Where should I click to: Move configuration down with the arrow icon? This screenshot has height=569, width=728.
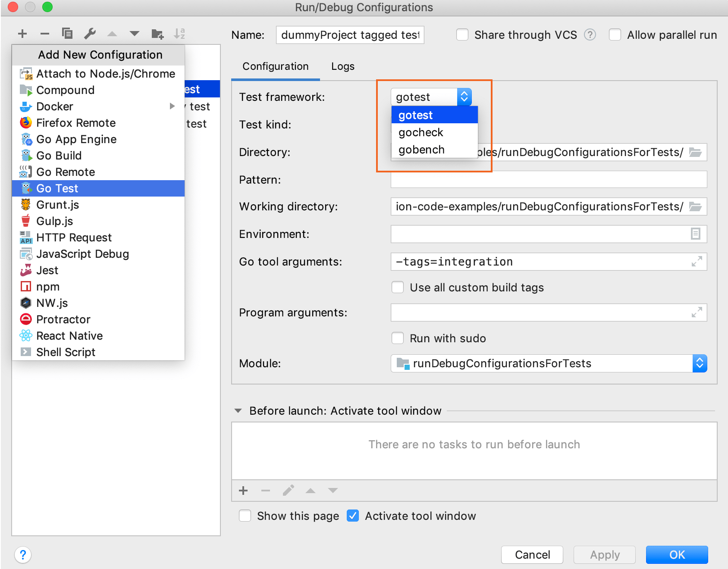(135, 34)
